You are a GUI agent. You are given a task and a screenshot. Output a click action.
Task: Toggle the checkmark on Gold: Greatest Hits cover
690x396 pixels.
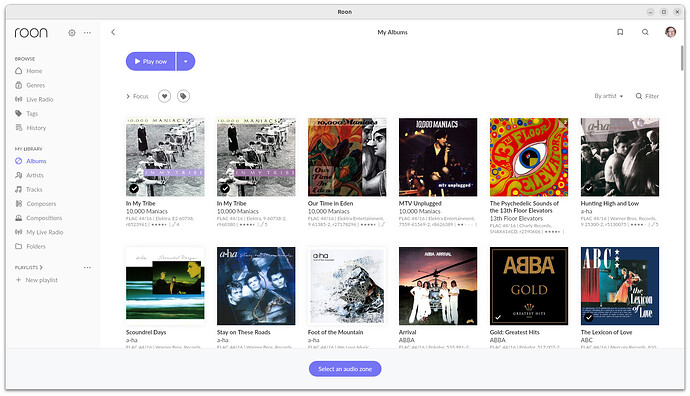pos(498,317)
